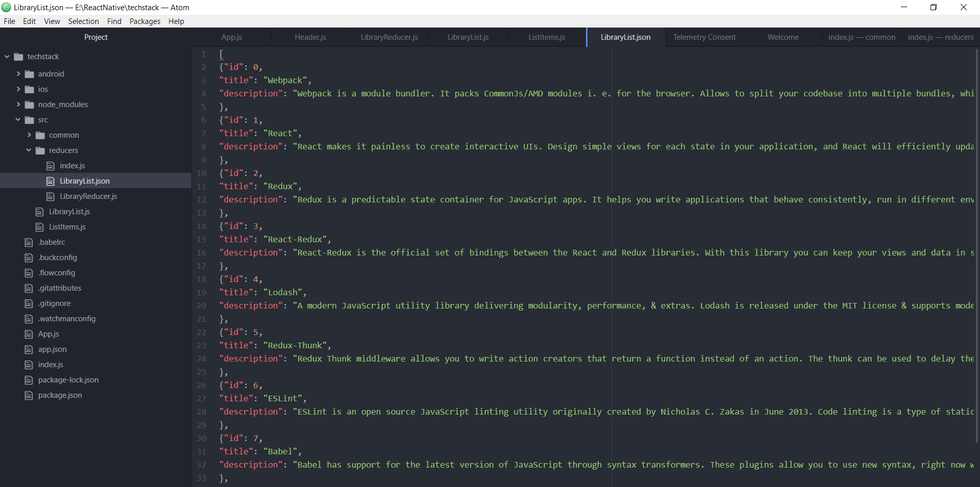The width and height of the screenshot is (980, 487).
Task: Click file icon next to .flowconfig
Action: pos(29,273)
